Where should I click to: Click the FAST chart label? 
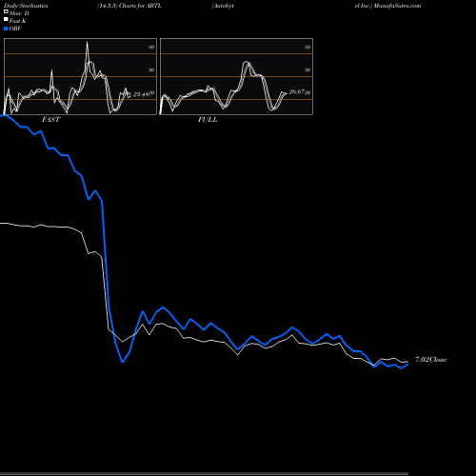[x=51, y=119]
